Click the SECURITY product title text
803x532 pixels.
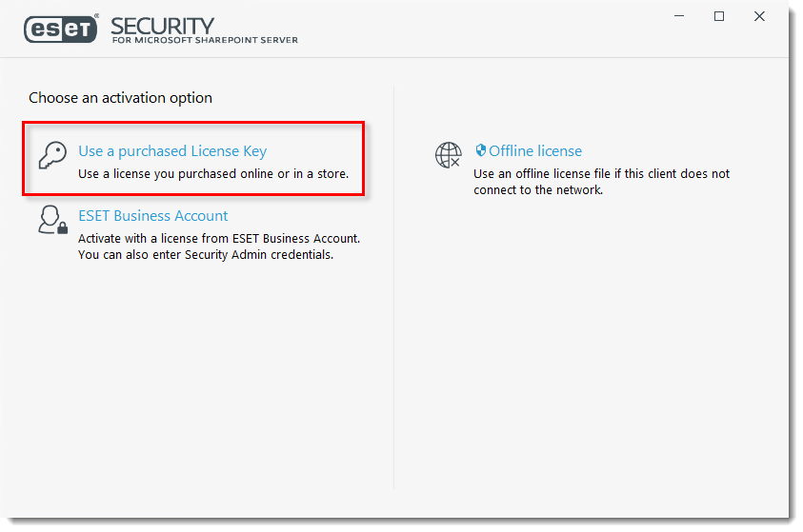(163, 26)
